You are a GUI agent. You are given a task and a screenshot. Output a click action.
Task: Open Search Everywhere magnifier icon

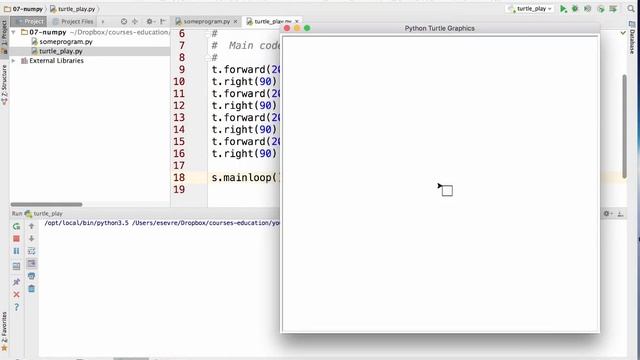point(631,9)
